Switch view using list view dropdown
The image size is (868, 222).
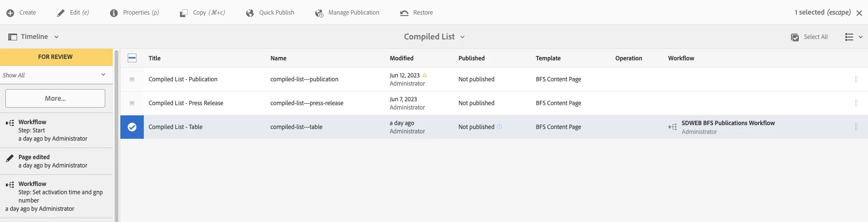(x=853, y=37)
